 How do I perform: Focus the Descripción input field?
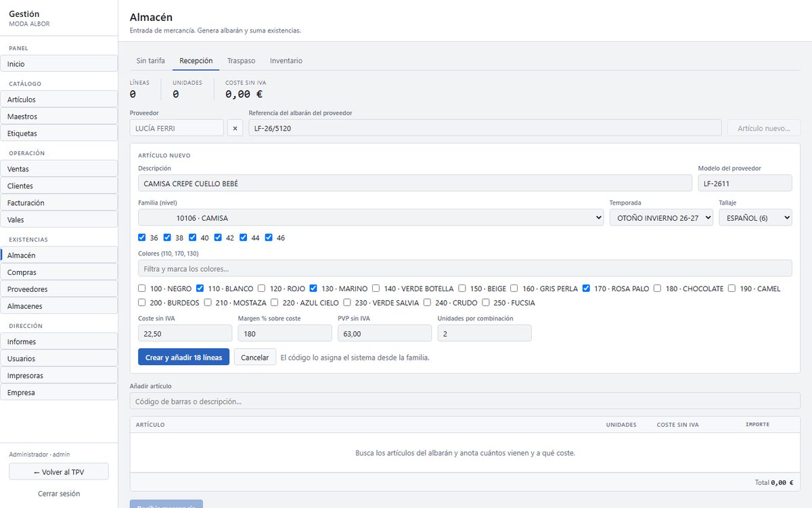[415, 183]
